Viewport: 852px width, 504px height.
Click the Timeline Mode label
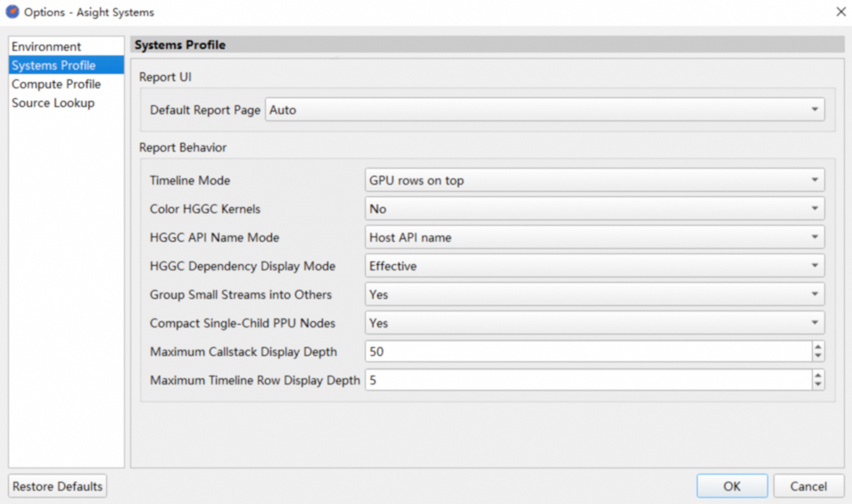coord(190,180)
